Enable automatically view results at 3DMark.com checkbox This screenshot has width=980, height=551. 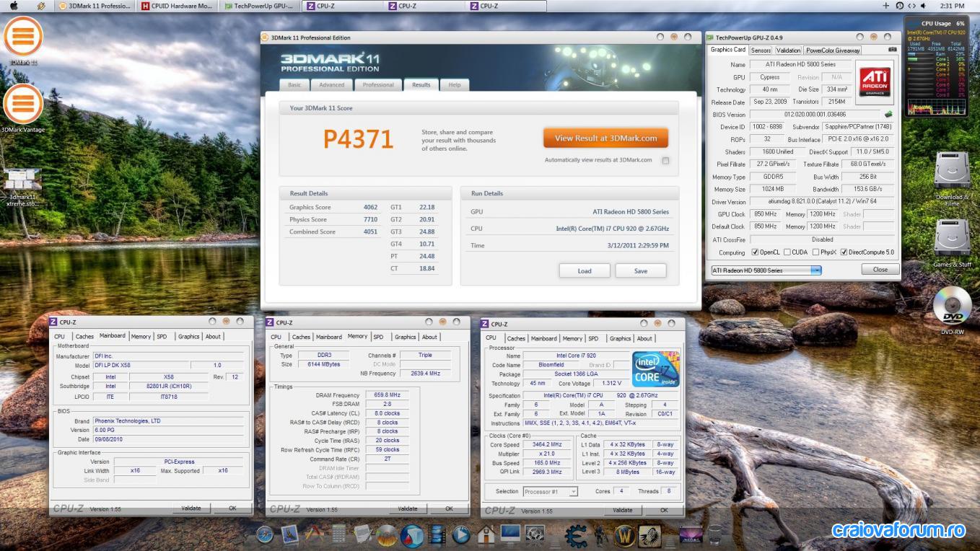[x=665, y=161]
